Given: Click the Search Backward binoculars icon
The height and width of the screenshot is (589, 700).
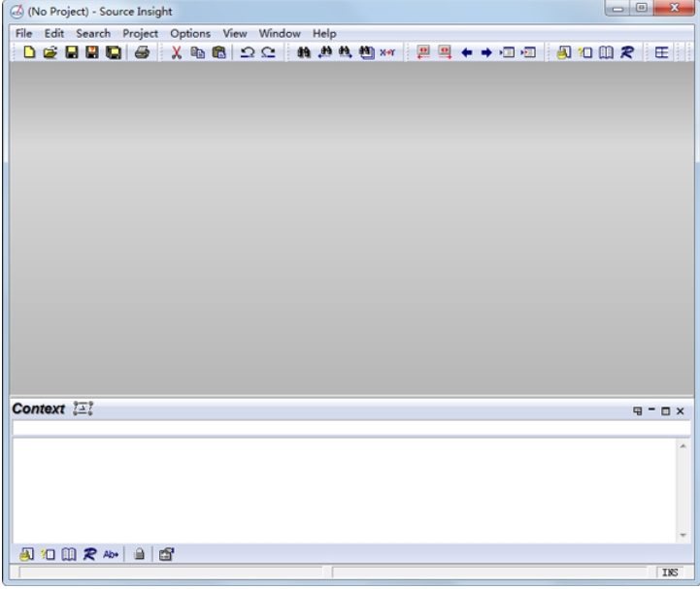Looking at the screenshot, I should (325, 52).
